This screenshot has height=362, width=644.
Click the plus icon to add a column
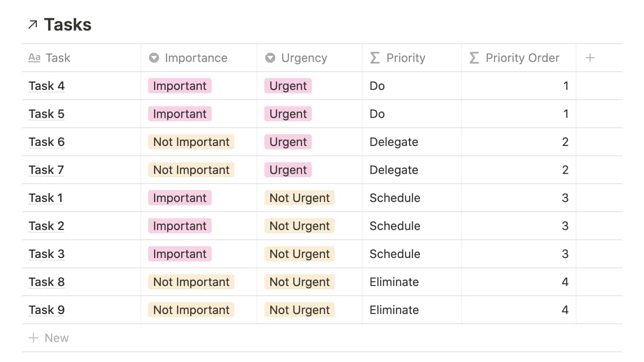pyautogui.click(x=590, y=58)
